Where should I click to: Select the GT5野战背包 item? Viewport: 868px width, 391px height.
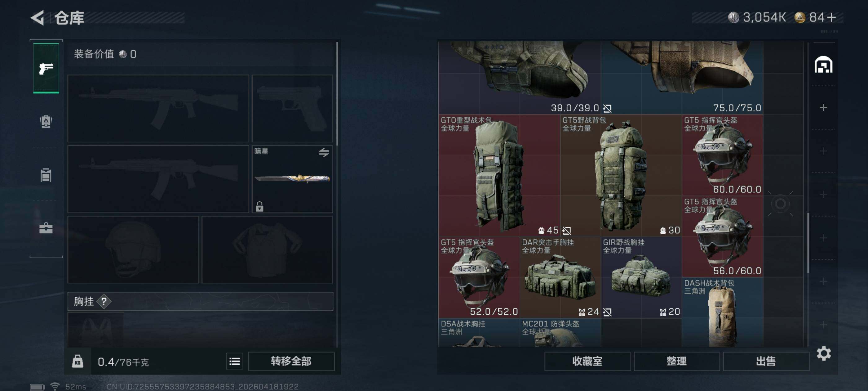point(621,175)
